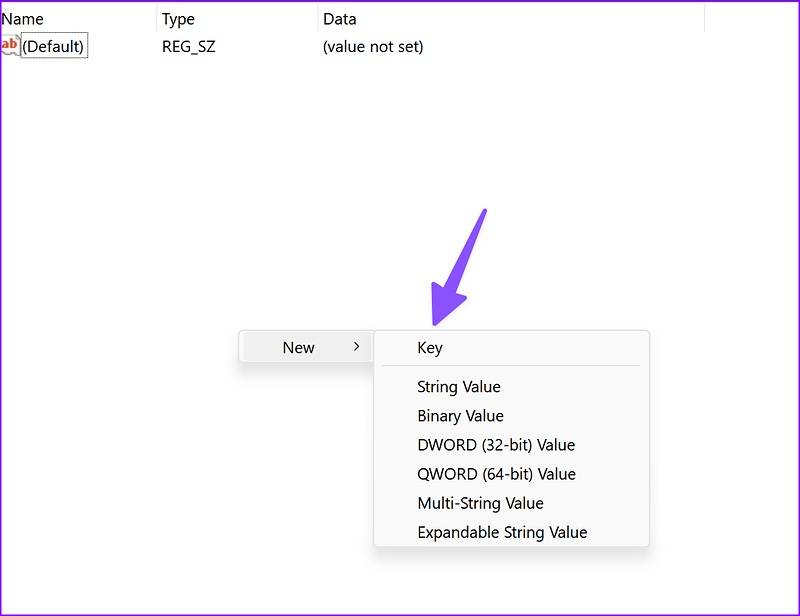Click the New context menu entry

click(x=297, y=346)
